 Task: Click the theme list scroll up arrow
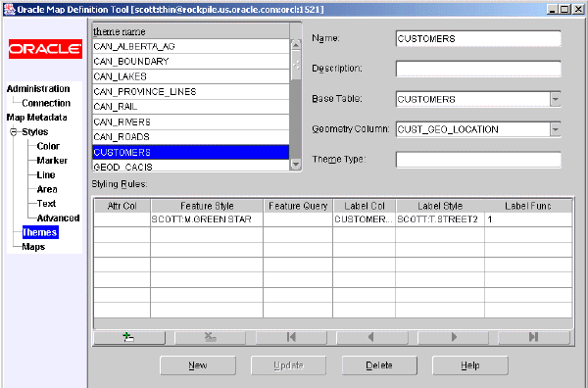click(296, 45)
